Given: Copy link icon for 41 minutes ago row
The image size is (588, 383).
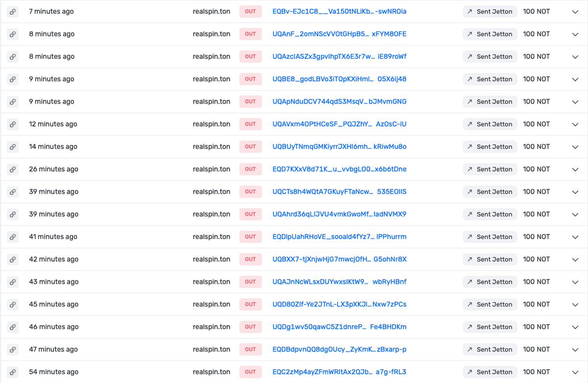Looking at the screenshot, I should [13, 237].
